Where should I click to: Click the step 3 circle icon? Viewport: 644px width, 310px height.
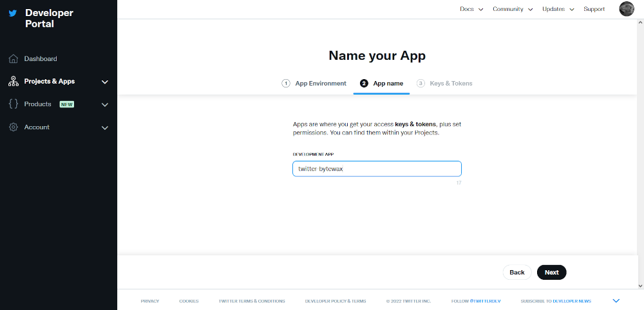pyautogui.click(x=421, y=83)
